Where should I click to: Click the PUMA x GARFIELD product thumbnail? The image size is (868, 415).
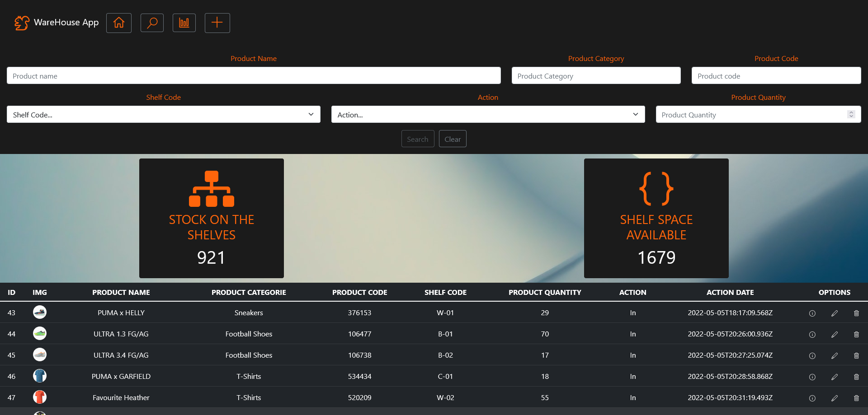coord(40,376)
